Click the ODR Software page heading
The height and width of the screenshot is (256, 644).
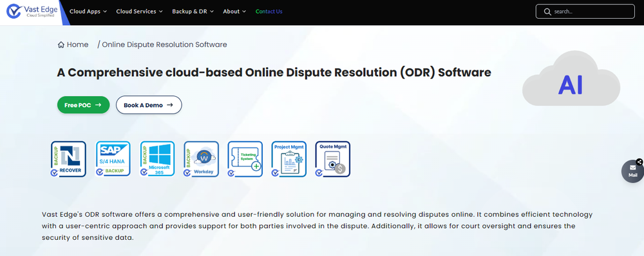[274, 72]
